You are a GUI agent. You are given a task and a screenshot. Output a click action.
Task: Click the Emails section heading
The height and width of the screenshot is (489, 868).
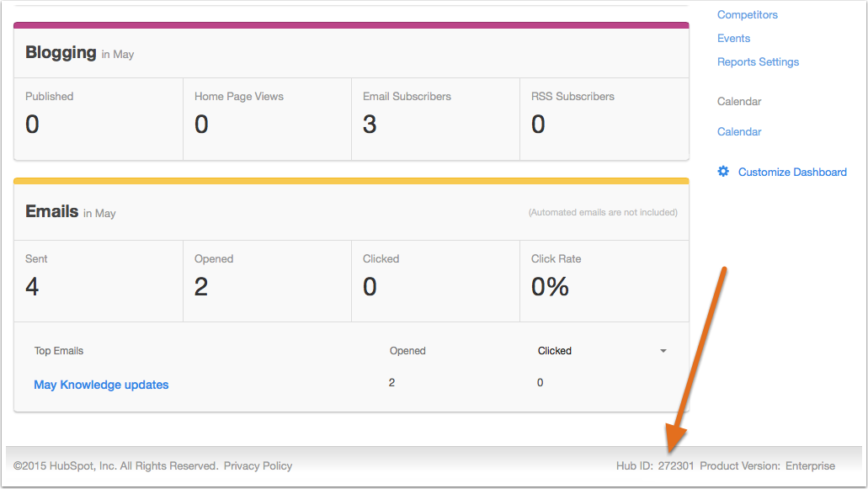52,211
